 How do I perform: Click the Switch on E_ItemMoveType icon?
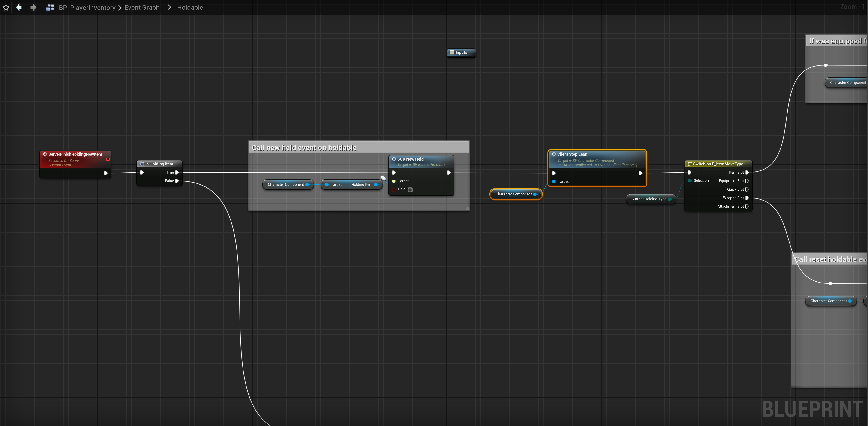(689, 164)
